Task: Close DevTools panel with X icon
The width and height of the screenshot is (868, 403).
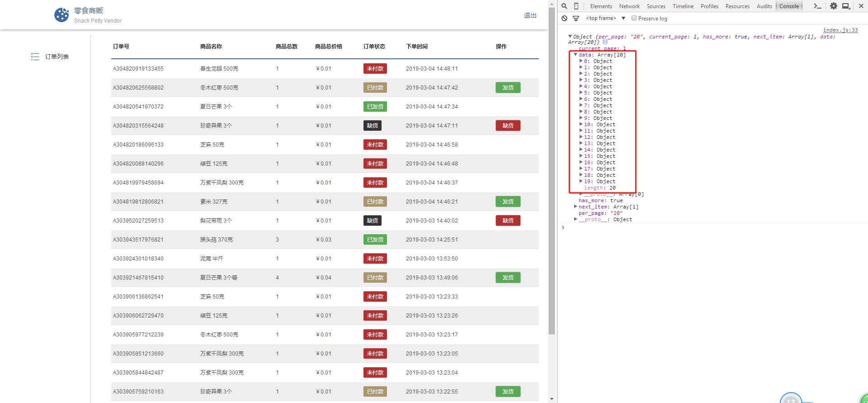Action: [x=861, y=6]
